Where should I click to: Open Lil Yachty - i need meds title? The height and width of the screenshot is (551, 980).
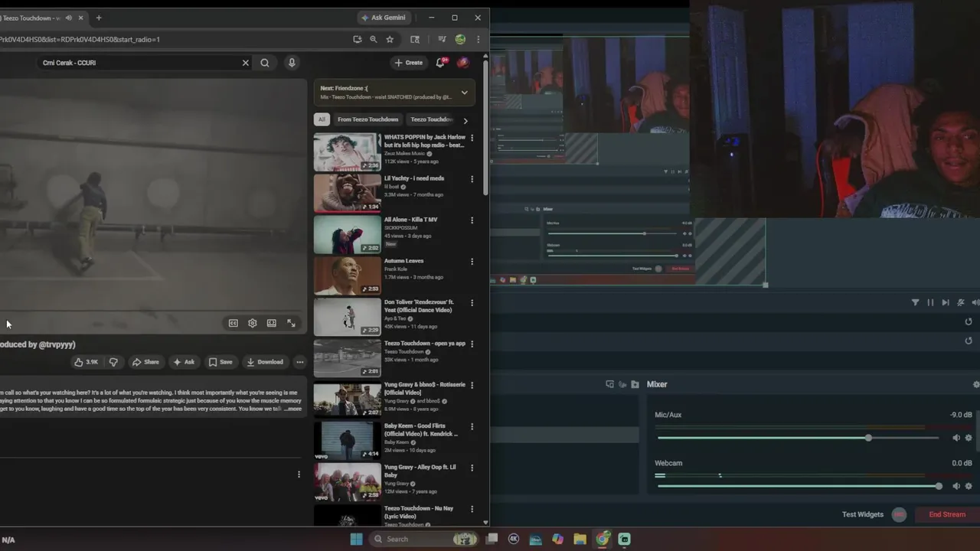pyautogui.click(x=414, y=178)
